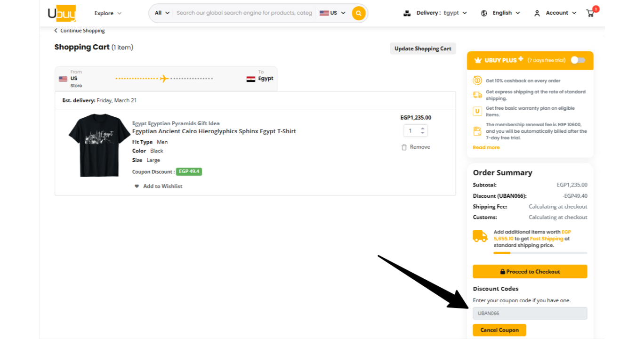Viewport: 644px width, 339px height.
Task: Decrease item quantity with down arrow
Action: point(423,133)
